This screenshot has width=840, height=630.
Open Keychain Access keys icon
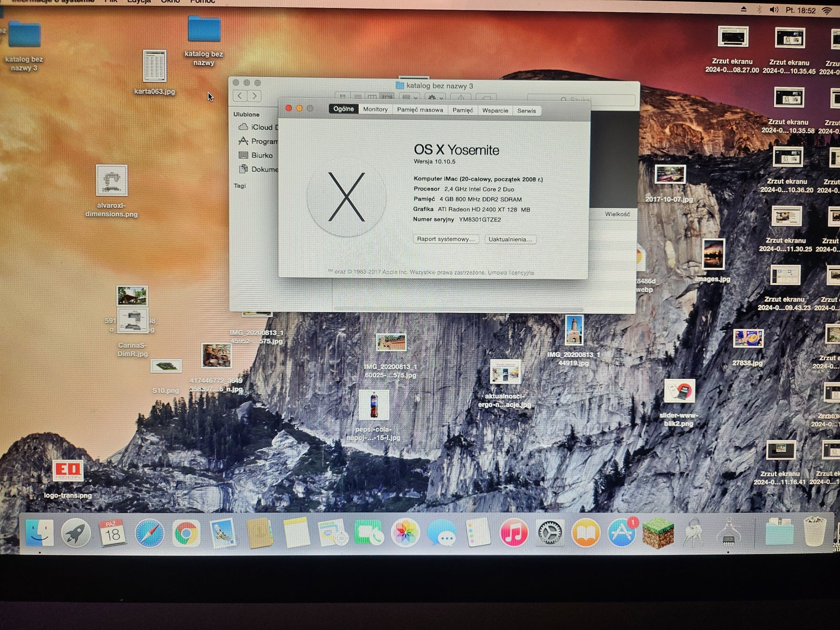(x=693, y=533)
